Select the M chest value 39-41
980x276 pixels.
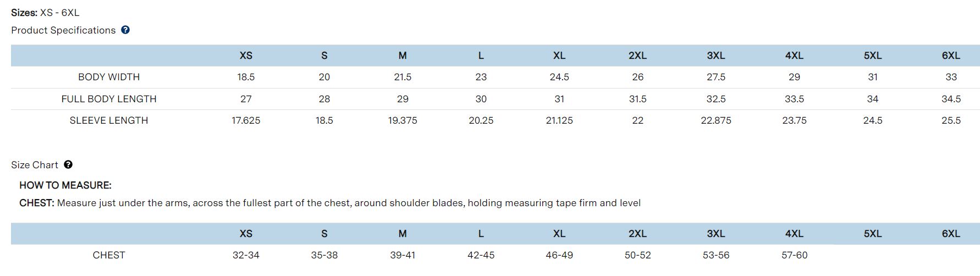coord(403,255)
